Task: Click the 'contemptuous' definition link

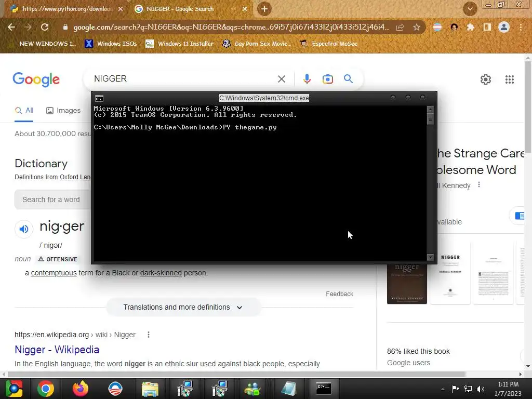Action: point(54,273)
